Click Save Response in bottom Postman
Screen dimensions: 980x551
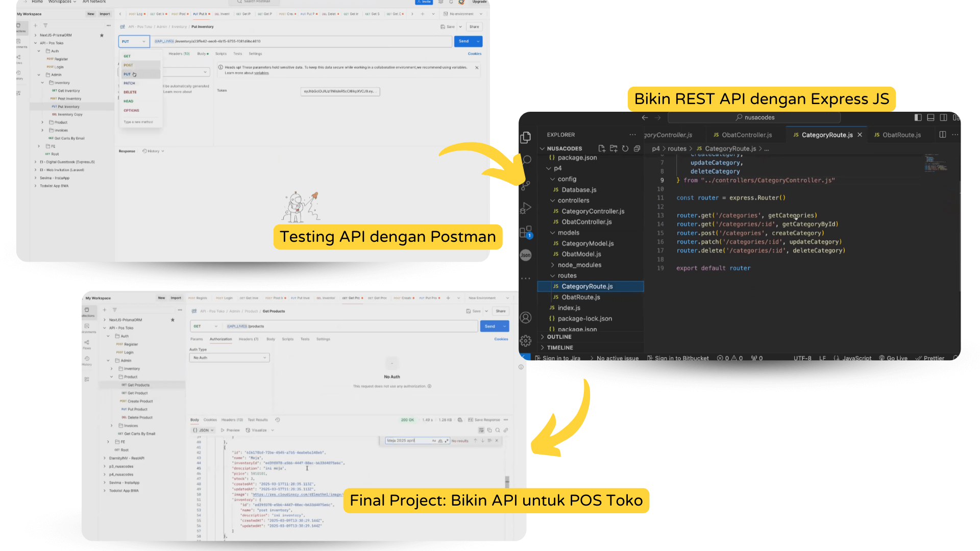pyautogui.click(x=484, y=420)
